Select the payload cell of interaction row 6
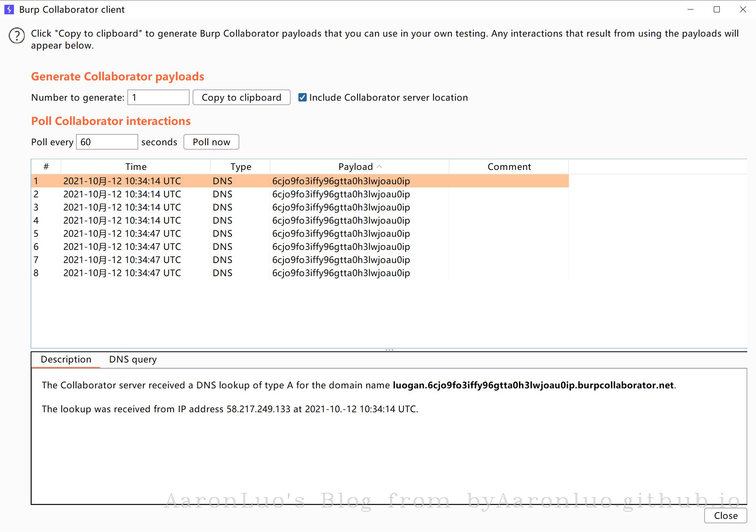This screenshot has height=532, width=756. point(359,247)
